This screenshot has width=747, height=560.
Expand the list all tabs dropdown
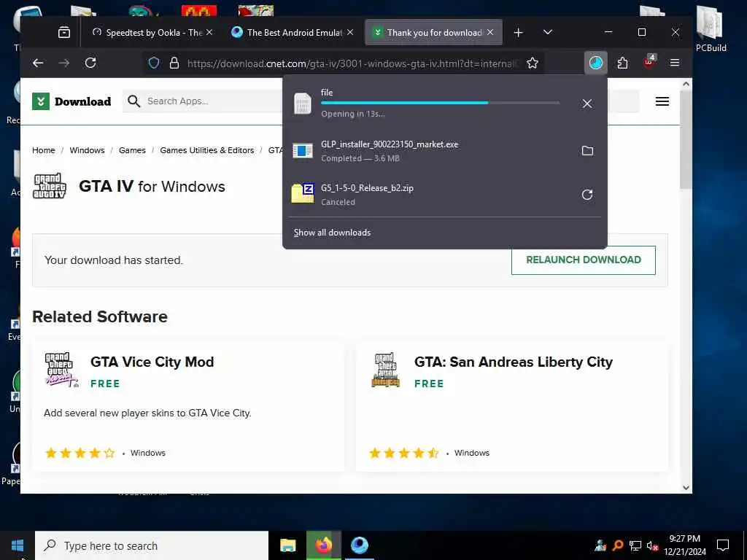pyautogui.click(x=548, y=32)
